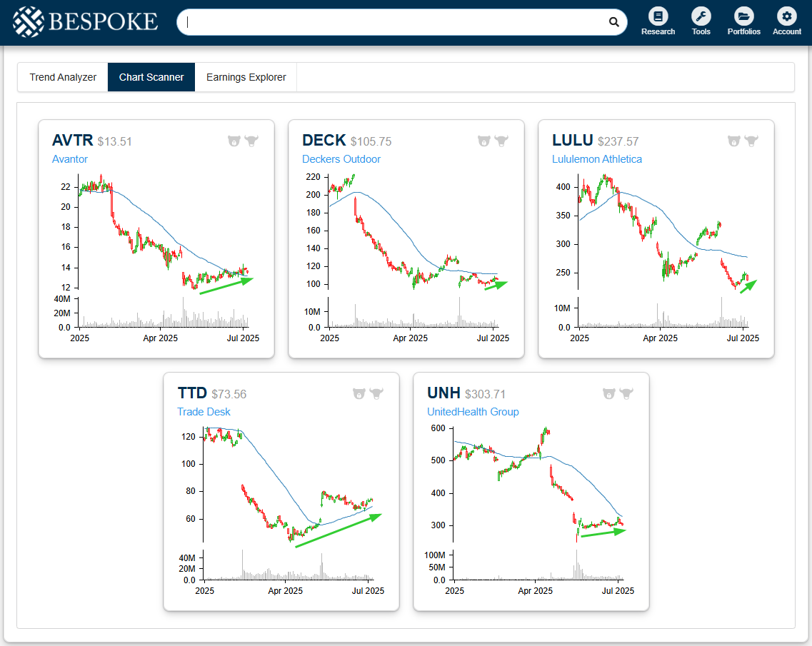Open the Deckers Outdoor company link
Image resolution: width=812 pixels, height=646 pixels.
341,159
